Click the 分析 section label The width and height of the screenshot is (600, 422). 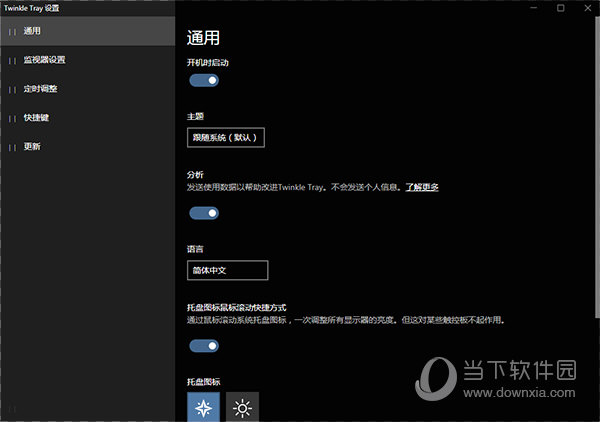(195, 175)
